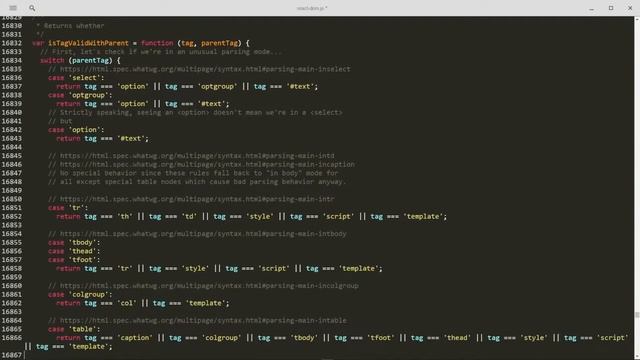Click the parsing-main-intr URL comment
This screenshot has width=640, height=360.
pyautogui.click(x=191, y=199)
